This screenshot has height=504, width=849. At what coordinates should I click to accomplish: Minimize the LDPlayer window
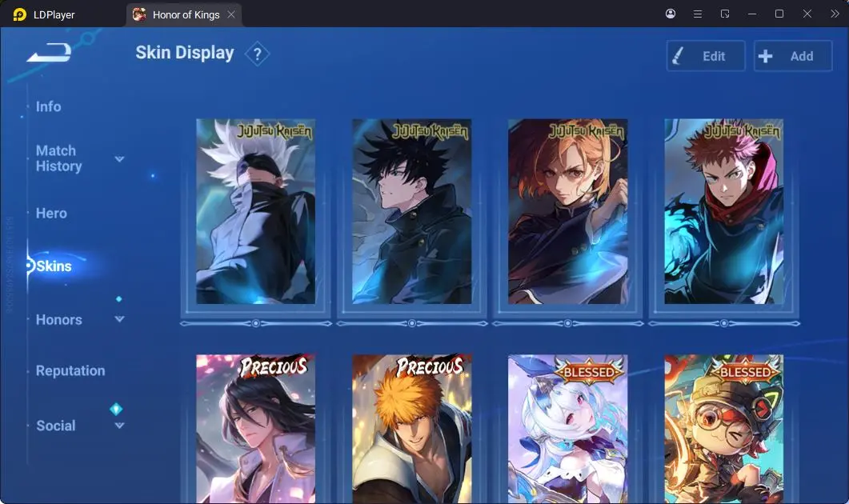click(x=752, y=14)
